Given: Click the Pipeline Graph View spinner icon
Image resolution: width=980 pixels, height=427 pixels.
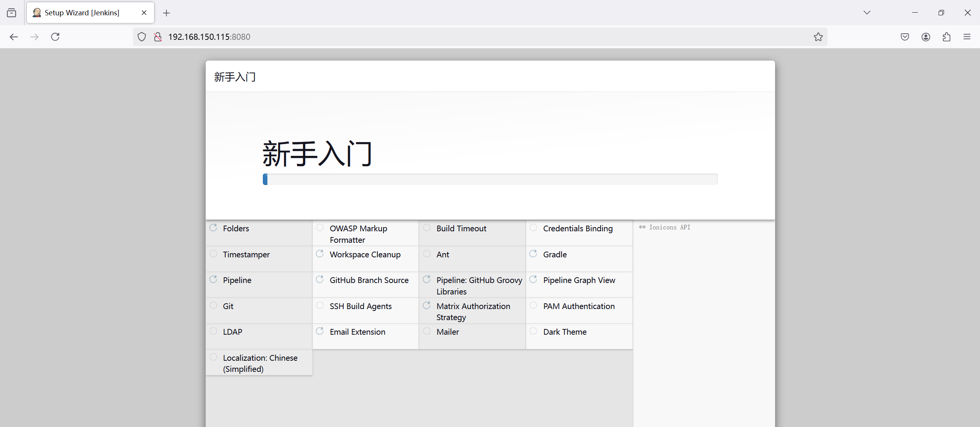Looking at the screenshot, I should click(x=533, y=279).
